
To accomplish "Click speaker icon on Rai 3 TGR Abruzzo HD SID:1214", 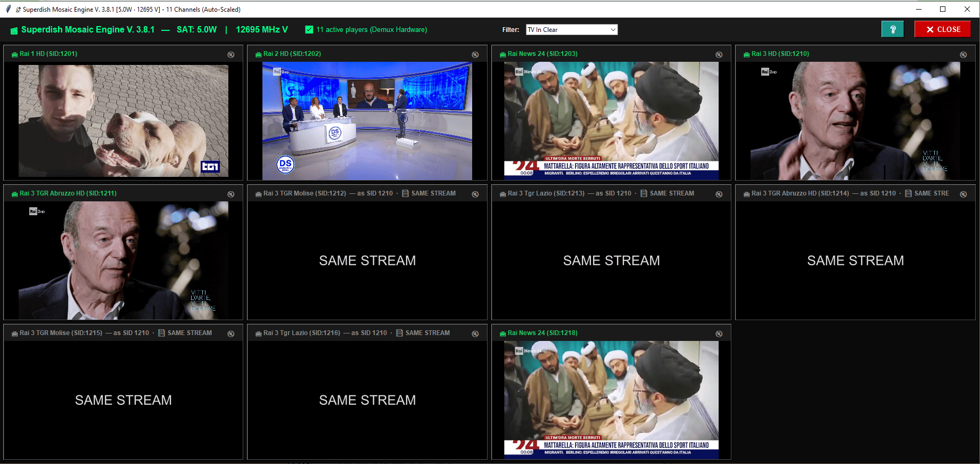I will pos(963,194).
